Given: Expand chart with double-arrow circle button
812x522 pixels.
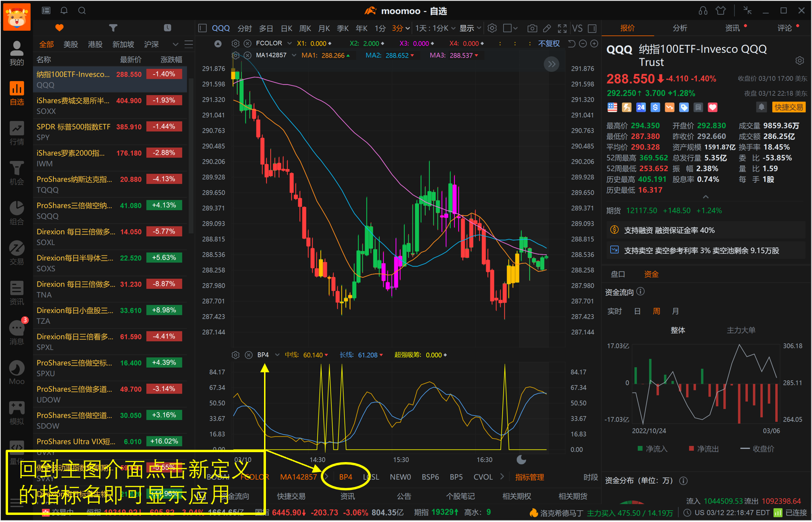Looking at the screenshot, I should pos(551,64).
